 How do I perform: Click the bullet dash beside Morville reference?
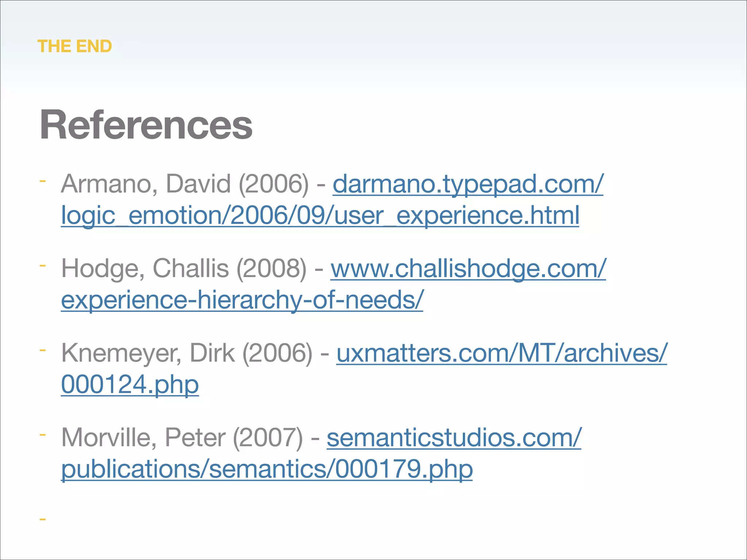tap(43, 435)
